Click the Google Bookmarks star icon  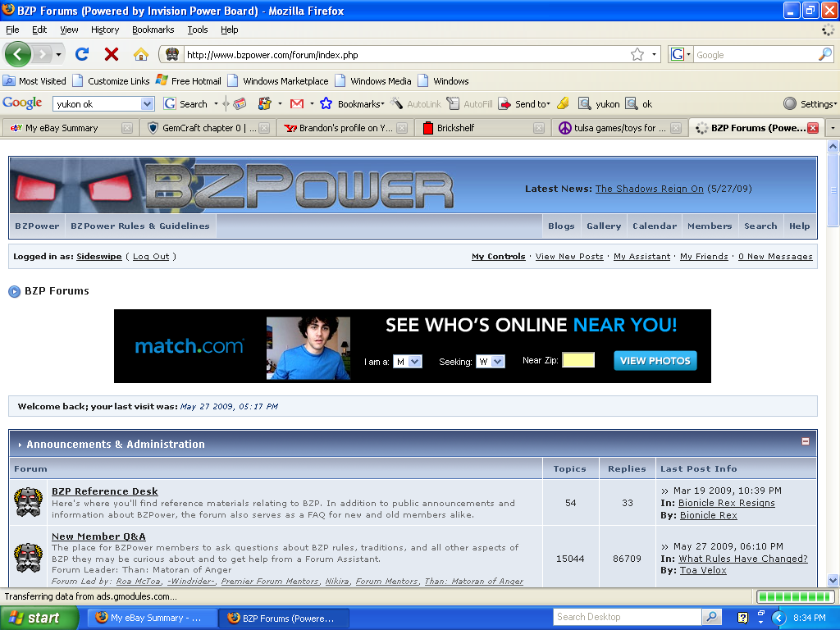tap(327, 103)
